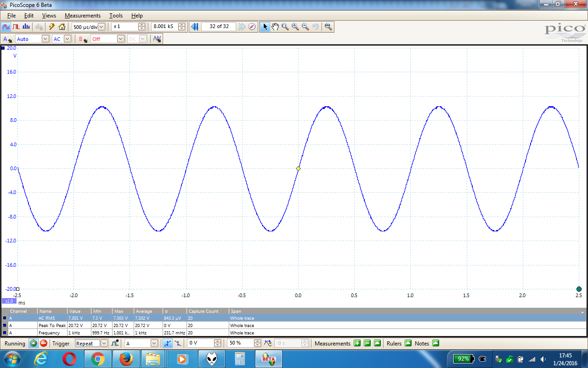Open Channel A AC coupling dropdown
Viewport: 588px width, 368px height.
coord(68,39)
